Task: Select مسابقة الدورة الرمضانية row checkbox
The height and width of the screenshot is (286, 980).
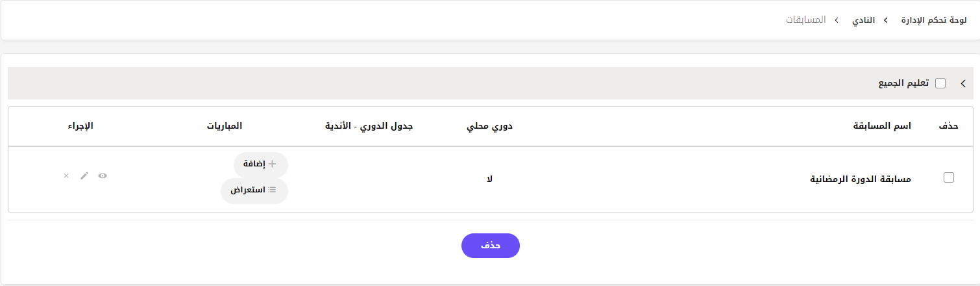Action: tap(949, 177)
